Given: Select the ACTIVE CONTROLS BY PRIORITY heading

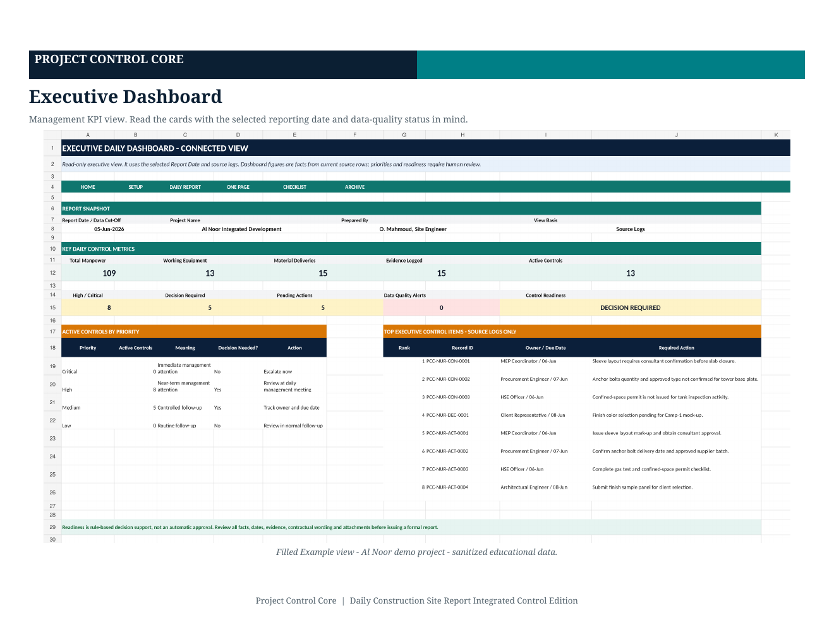Looking at the screenshot, I should pos(194,331).
